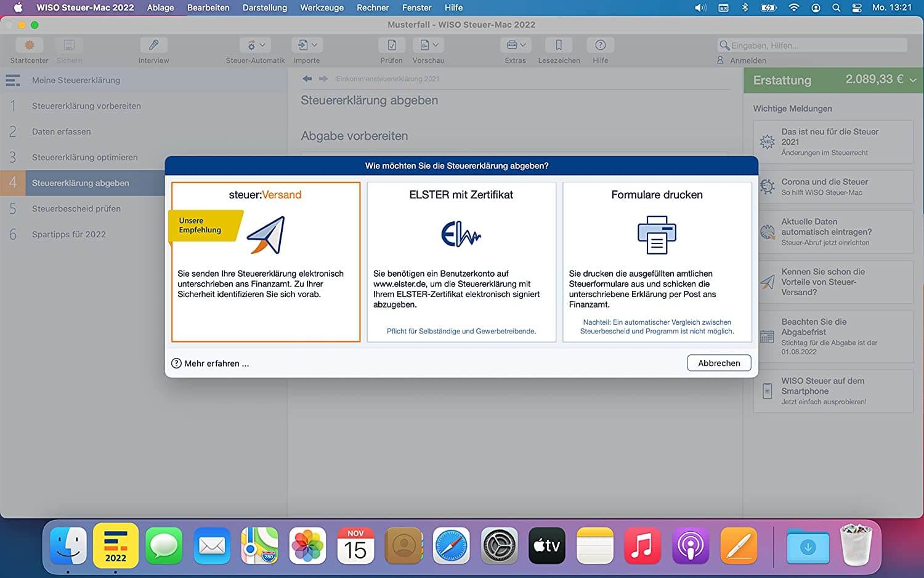The image size is (924, 578).
Task: Expand the Steuer-Automatik dropdown arrow
Action: [x=262, y=45]
